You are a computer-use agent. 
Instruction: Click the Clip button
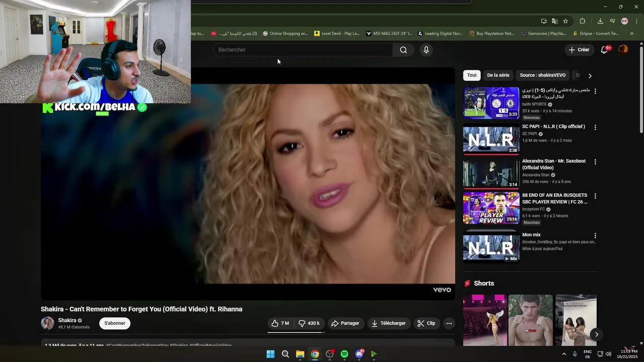point(427,323)
